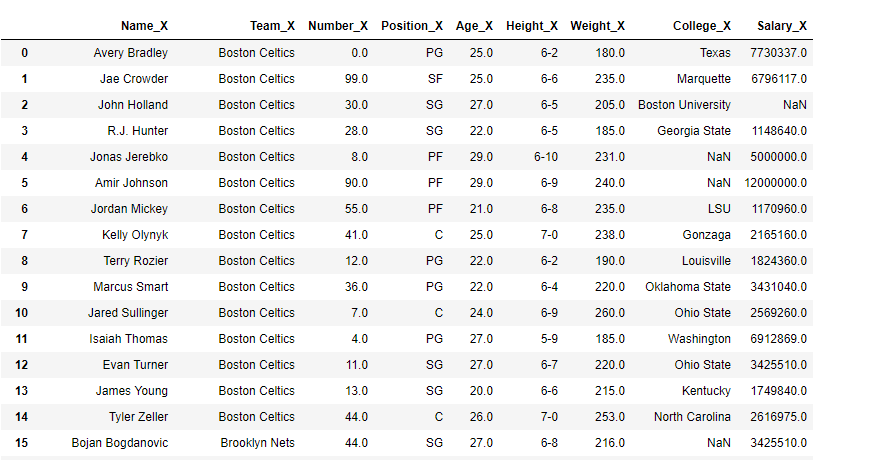Click the Height_X column header
Viewport: 871px width, 460px height.
tap(532, 26)
